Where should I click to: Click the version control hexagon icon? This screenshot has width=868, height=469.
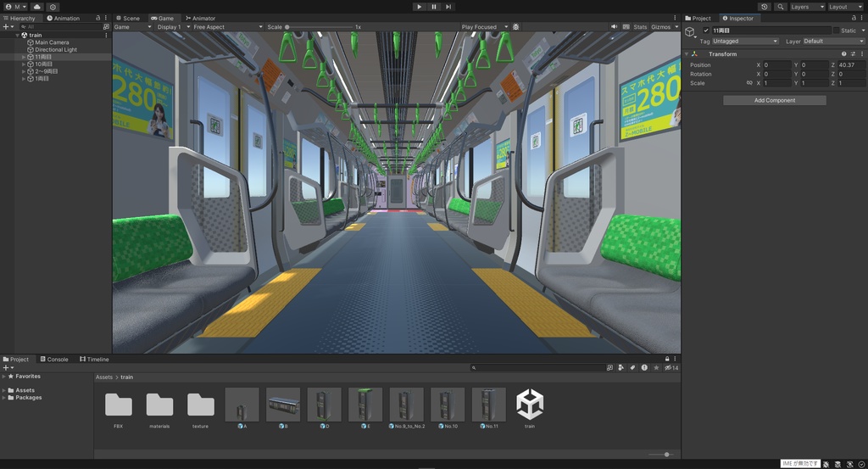point(53,7)
